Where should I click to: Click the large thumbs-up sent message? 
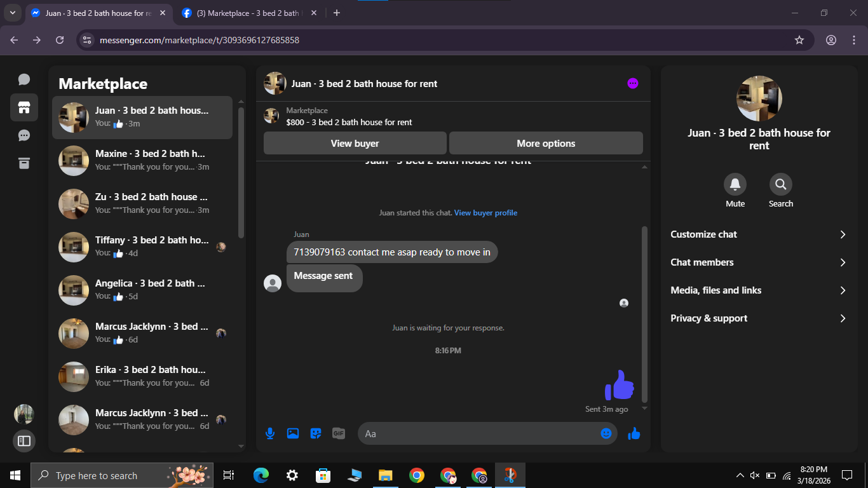(x=620, y=385)
